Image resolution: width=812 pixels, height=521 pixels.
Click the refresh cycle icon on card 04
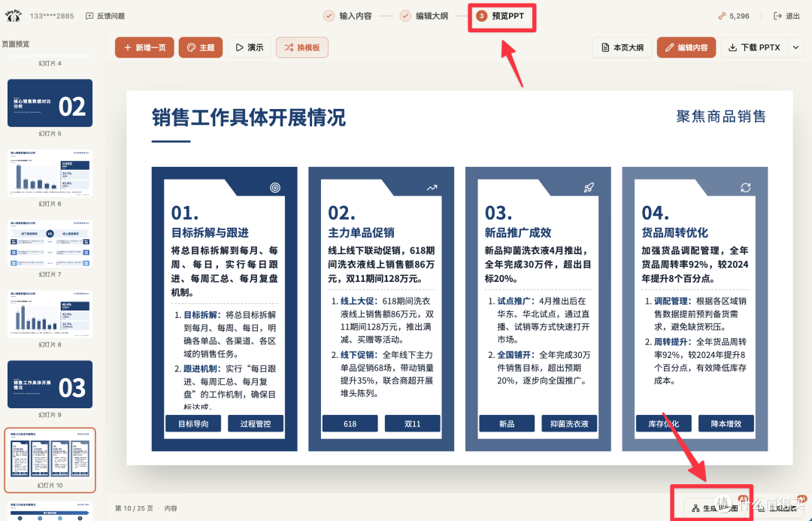click(x=745, y=187)
